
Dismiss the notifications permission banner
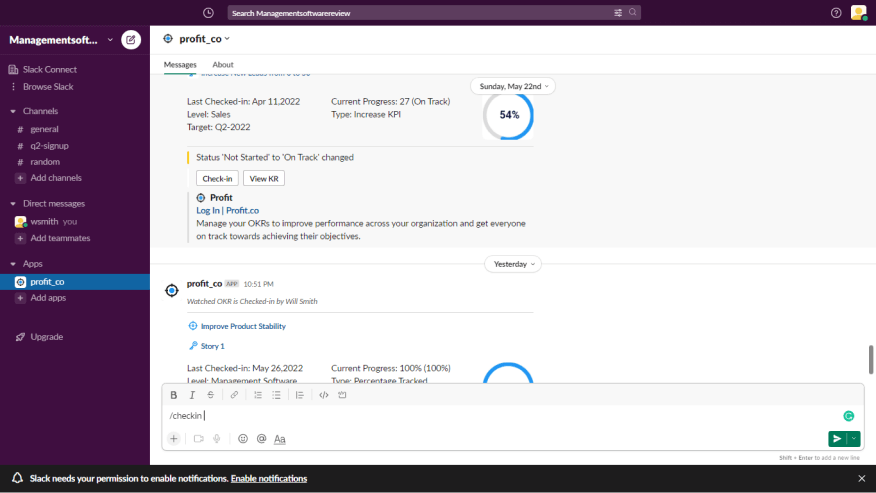tap(861, 478)
